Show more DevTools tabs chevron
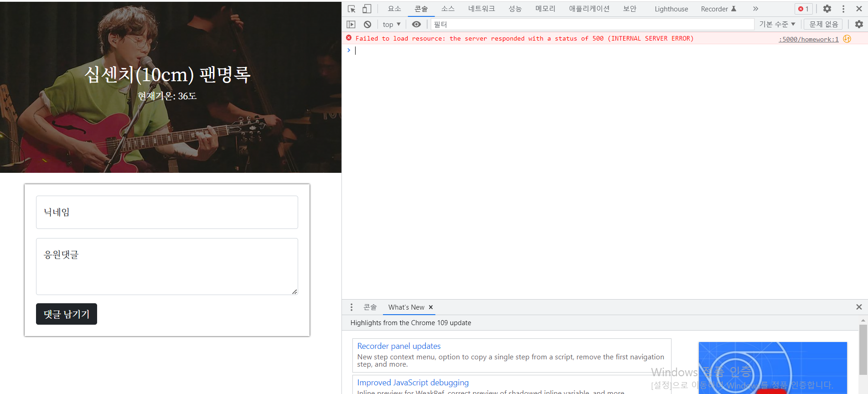 [755, 9]
